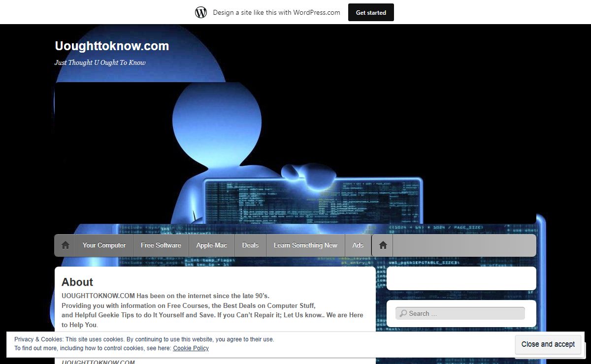Open the Cookie Policy link
The height and width of the screenshot is (364, 591).
tap(191, 348)
